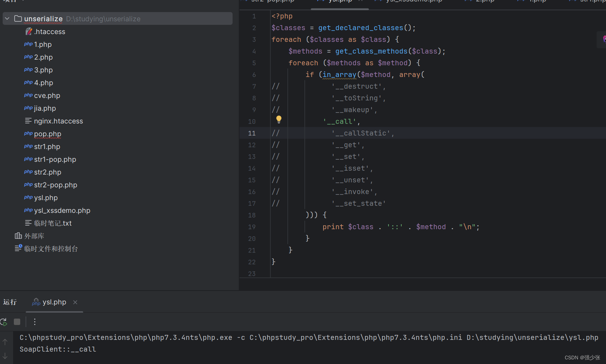The image size is (606, 364).
Task: Click the '__toString' commented string
Action: pos(356,98)
